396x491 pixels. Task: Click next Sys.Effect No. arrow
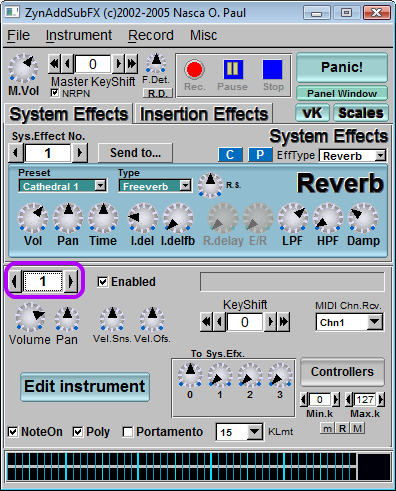pyautogui.click(x=80, y=153)
